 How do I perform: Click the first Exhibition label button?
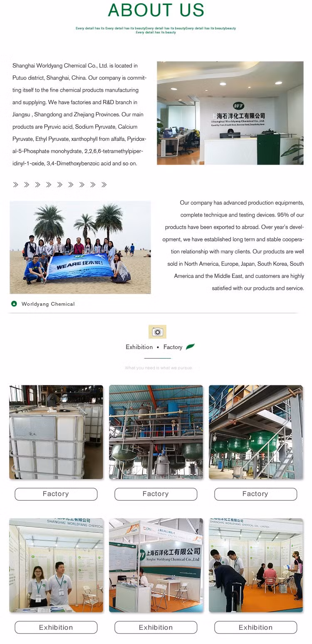click(x=56, y=627)
